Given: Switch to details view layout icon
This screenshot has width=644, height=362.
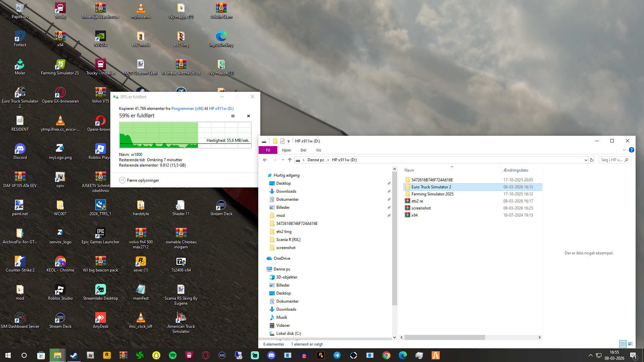Looking at the screenshot, I should tap(623, 344).
